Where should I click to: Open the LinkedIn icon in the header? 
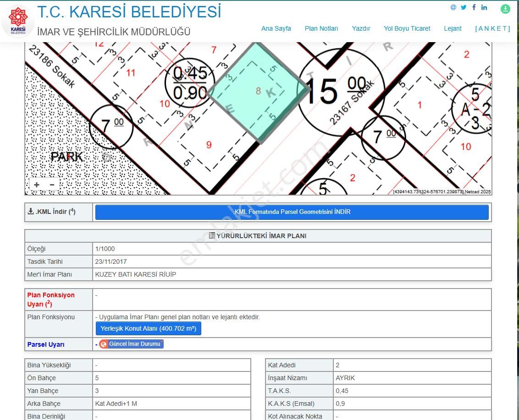pos(484,7)
